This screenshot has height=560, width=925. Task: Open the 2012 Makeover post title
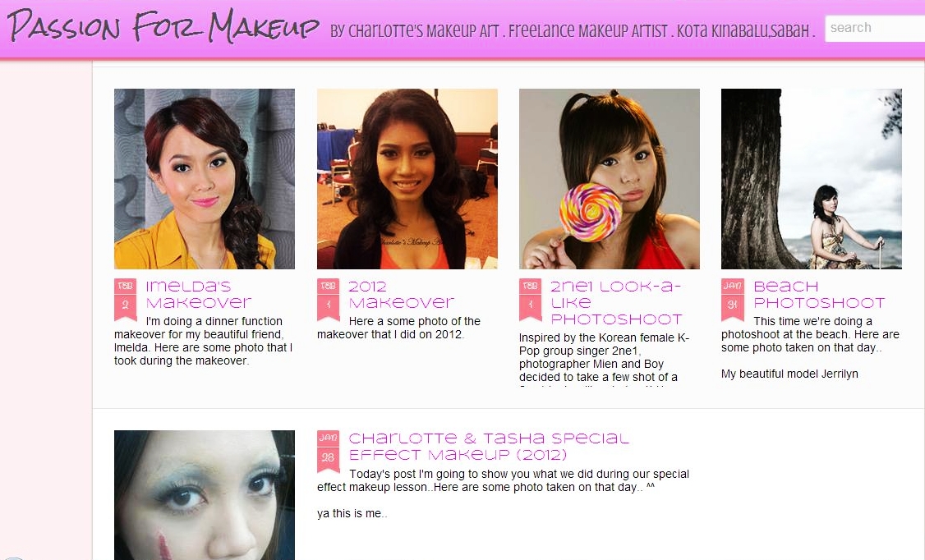point(401,294)
